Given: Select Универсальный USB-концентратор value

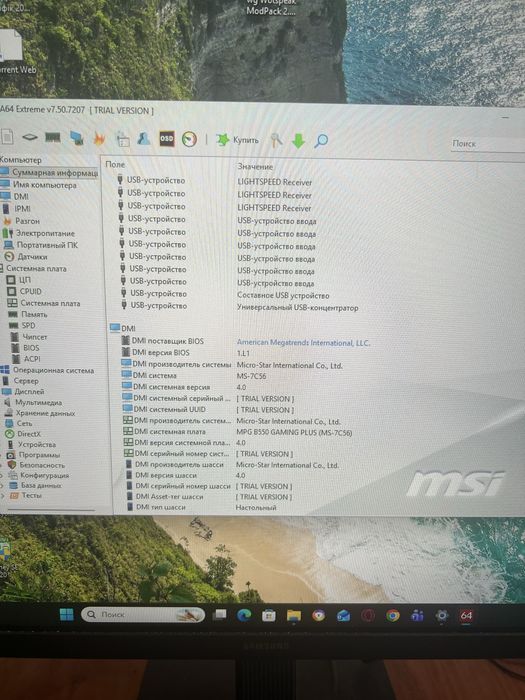Looking at the screenshot, I should tap(297, 308).
